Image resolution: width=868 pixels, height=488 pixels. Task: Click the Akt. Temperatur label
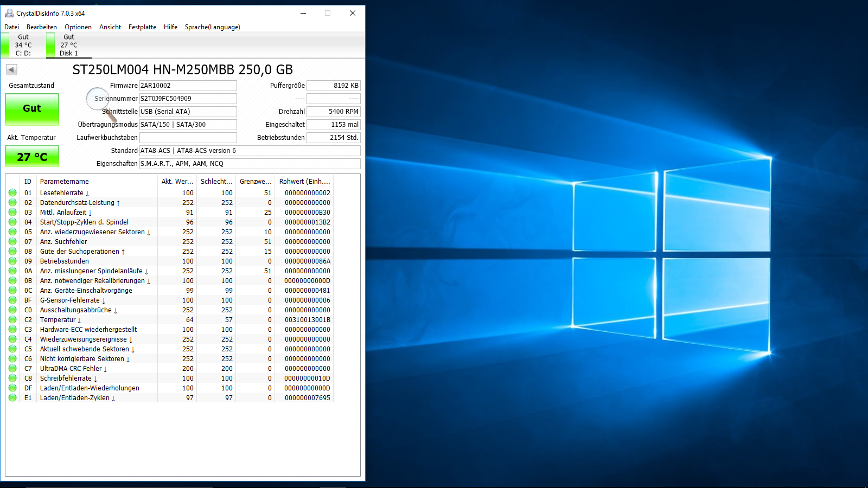pos(31,138)
